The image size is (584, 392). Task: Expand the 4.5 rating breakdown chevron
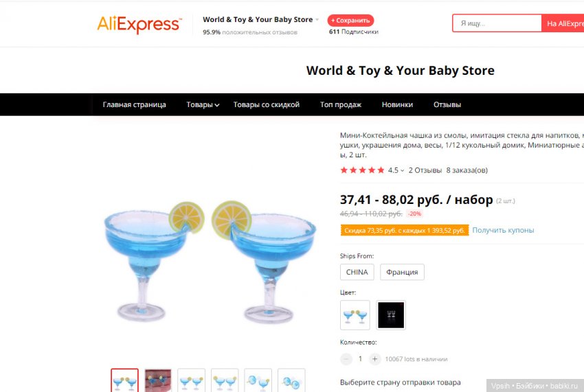tap(402, 170)
